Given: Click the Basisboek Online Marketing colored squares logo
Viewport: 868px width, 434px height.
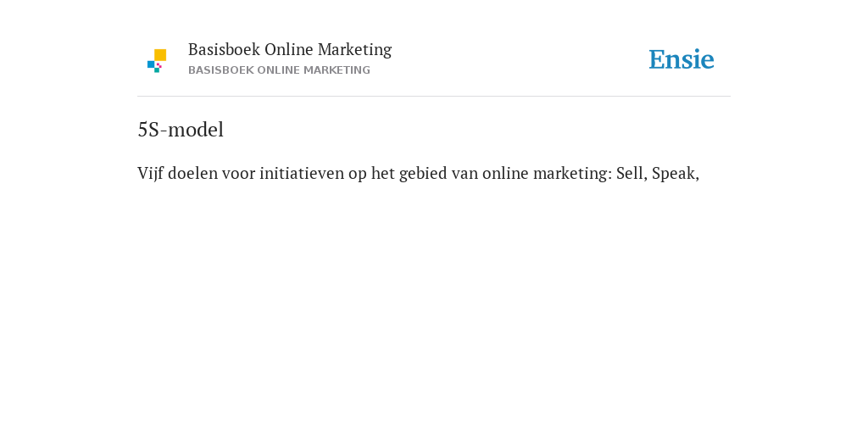Looking at the screenshot, I should pyautogui.click(x=157, y=61).
